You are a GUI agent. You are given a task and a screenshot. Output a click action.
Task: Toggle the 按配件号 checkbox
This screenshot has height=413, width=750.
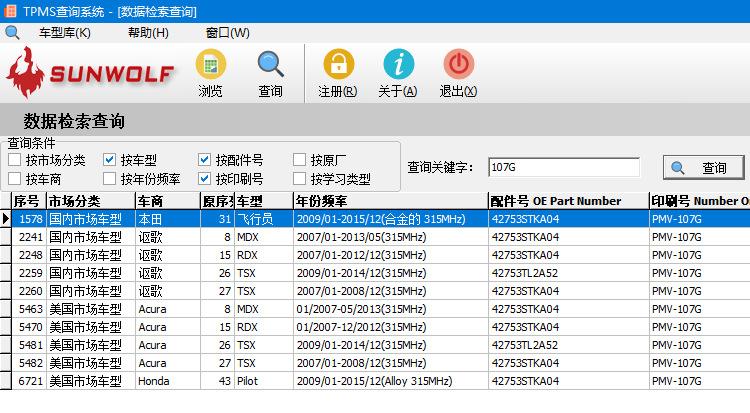click(x=205, y=160)
